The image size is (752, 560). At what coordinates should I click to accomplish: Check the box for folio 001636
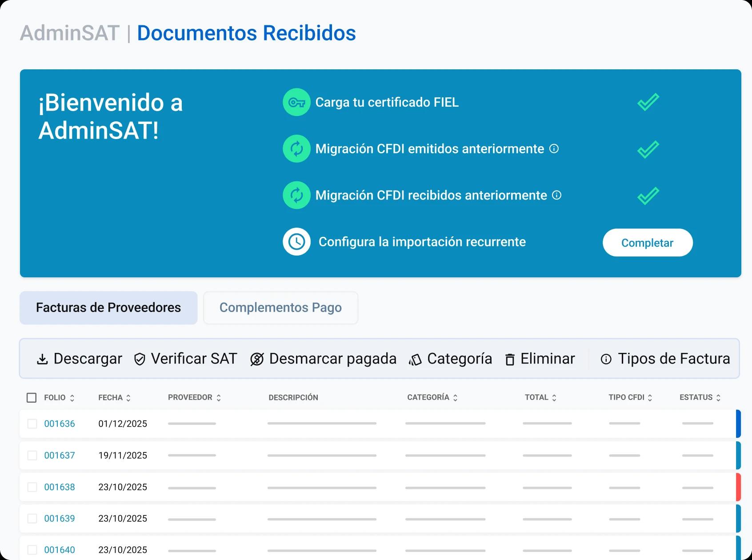(x=32, y=424)
